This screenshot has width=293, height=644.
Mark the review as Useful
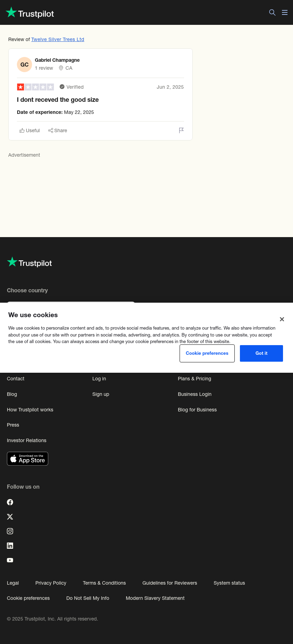(30, 130)
